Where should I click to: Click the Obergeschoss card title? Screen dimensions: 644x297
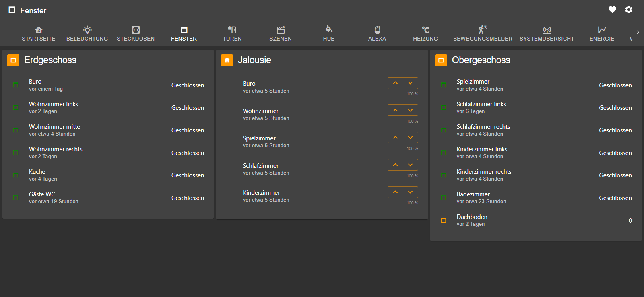(481, 60)
